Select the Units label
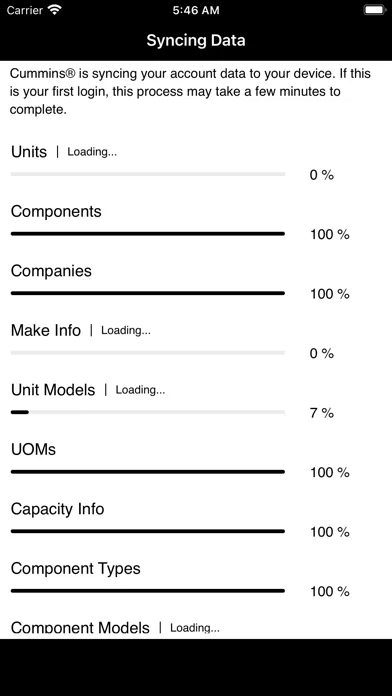The height and width of the screenshot is (696, 392). [x=29, y=152]
